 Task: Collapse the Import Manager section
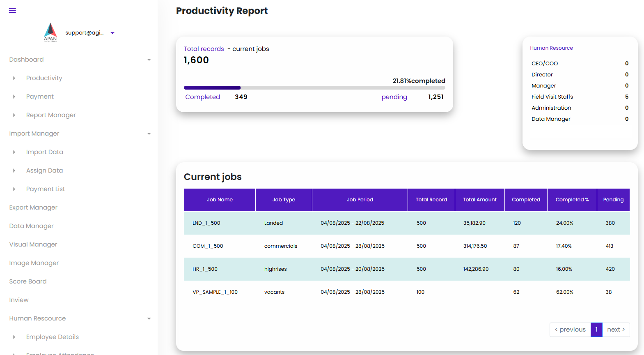[x=149, y=134]
